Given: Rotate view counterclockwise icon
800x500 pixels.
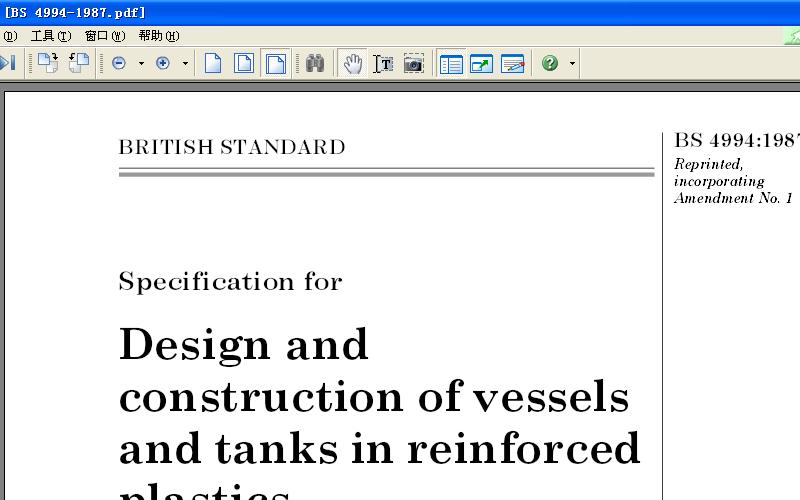Looking at the screenshot, I should [79, 63].
